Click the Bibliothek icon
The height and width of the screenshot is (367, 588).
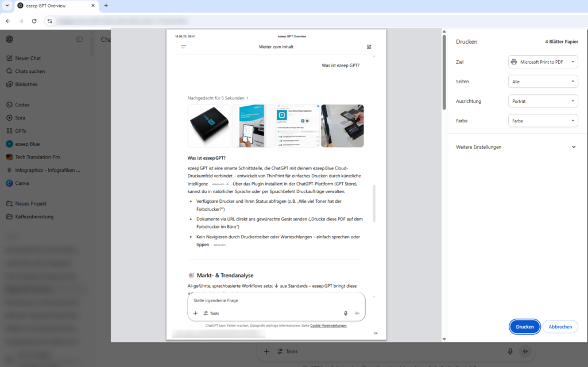click(9, 84)
